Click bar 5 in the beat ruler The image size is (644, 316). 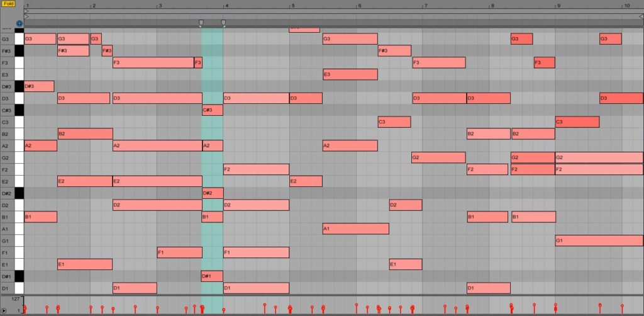(293, 5)
